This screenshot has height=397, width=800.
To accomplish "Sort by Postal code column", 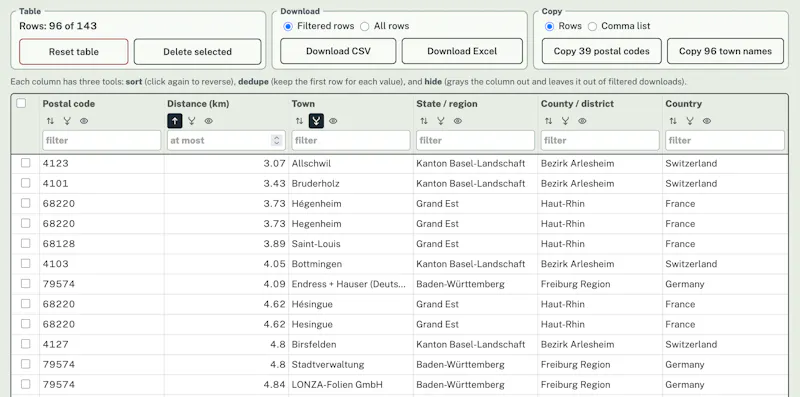I will pyautogui.click(x=50, y=121).
